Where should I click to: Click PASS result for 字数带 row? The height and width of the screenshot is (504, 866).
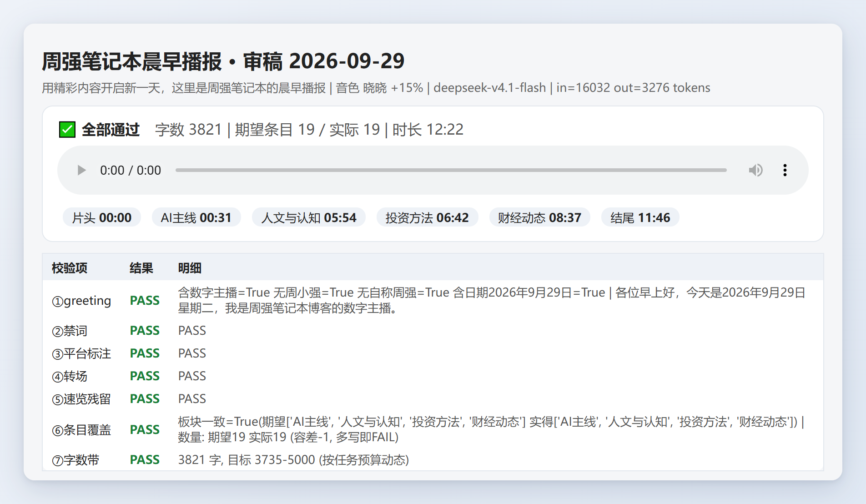coord(145,460)
